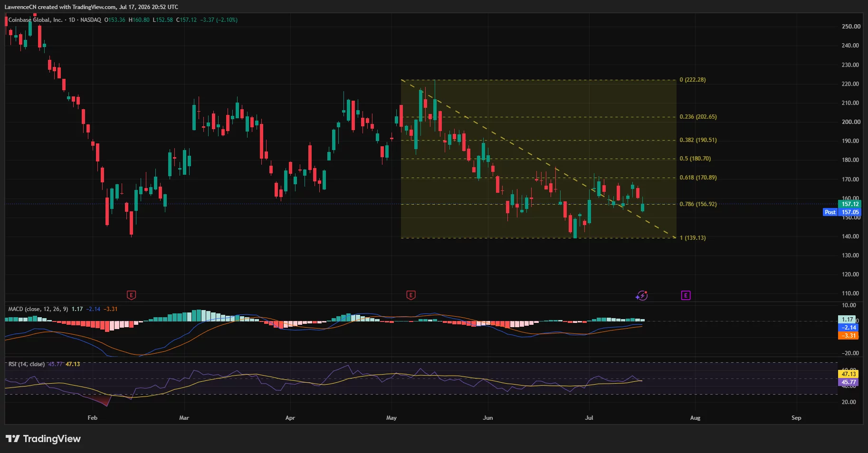The width and height of the screenshot is (868, 453).
Task: Click the Feb label on time axis
Action: [x=93, y=418]
